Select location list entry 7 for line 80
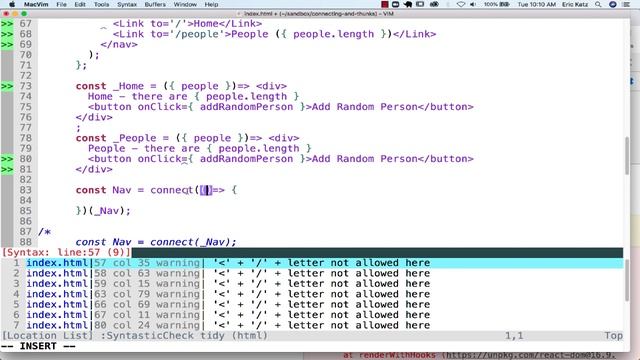 point(312,325)
